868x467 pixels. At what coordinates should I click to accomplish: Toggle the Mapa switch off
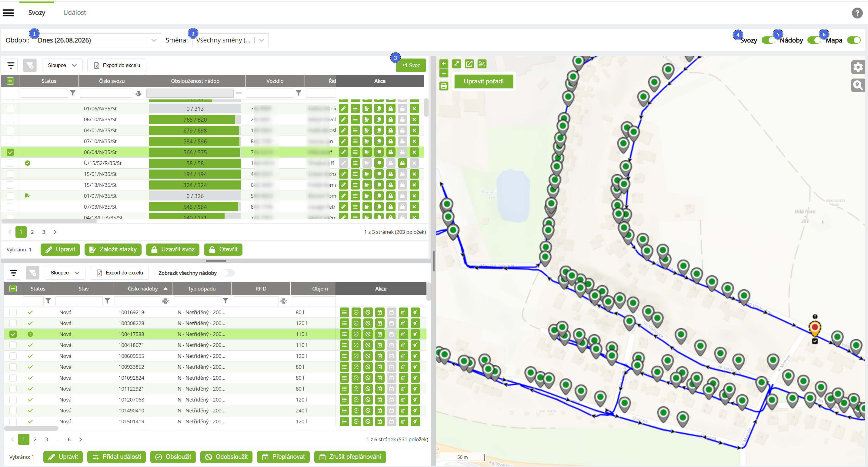click(x=853, y=40)
